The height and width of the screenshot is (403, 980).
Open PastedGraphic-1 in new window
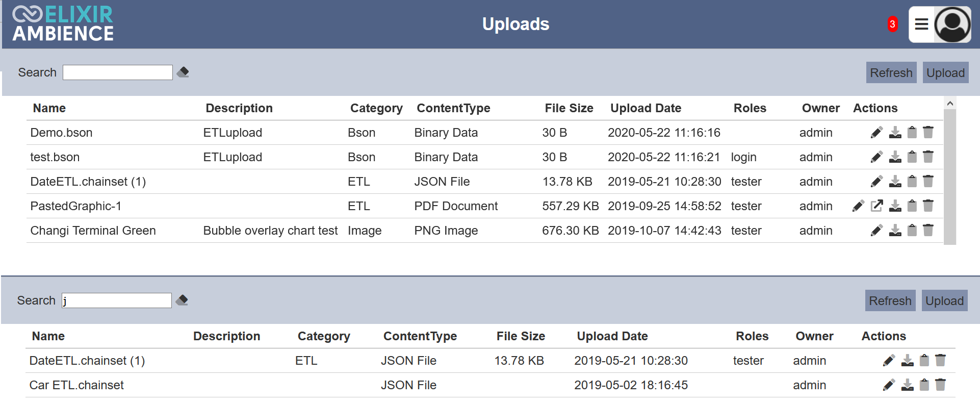coord(877,206)
